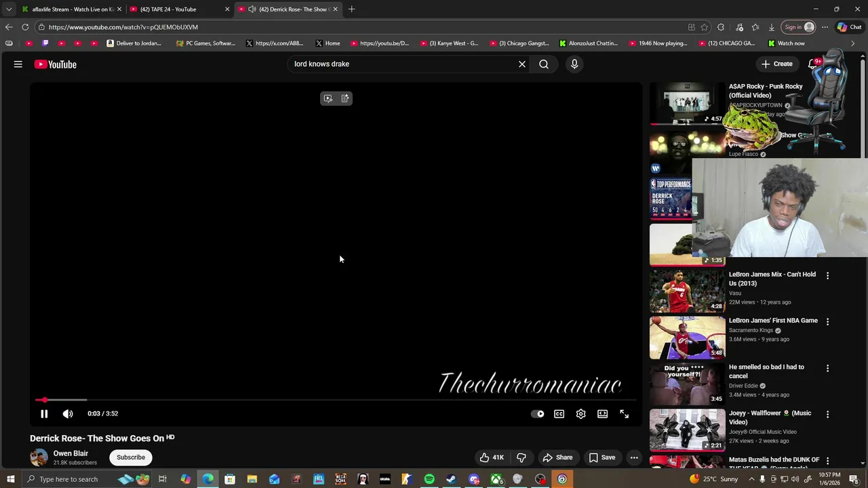Open a new browser tab

(x=351, y=9)
